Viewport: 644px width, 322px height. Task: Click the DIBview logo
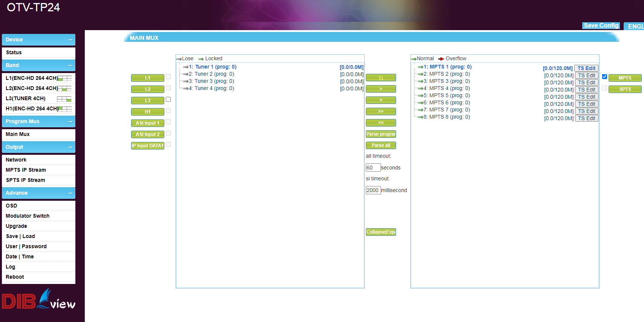(38, 299)
